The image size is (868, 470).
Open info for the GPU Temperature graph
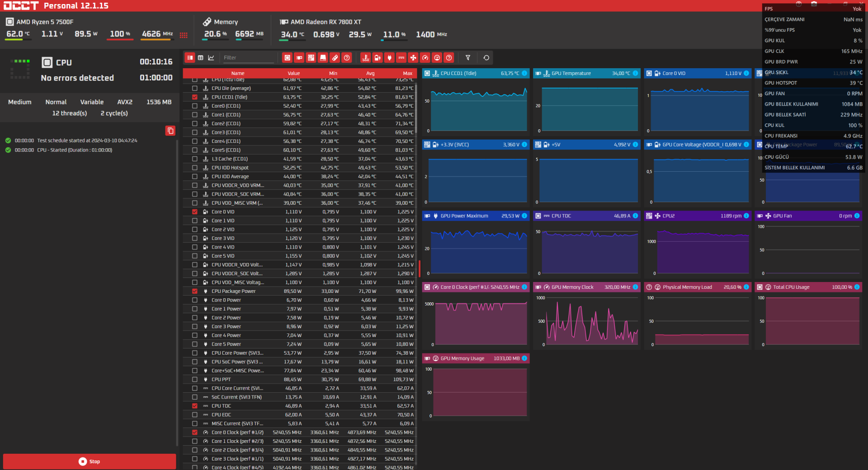[x=635, y=73]
